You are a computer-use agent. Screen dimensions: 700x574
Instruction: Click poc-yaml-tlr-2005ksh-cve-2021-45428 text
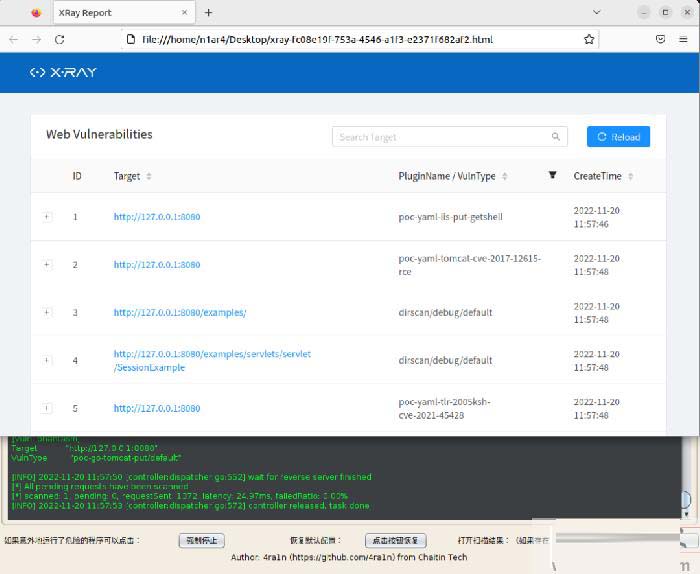point(444,408)
